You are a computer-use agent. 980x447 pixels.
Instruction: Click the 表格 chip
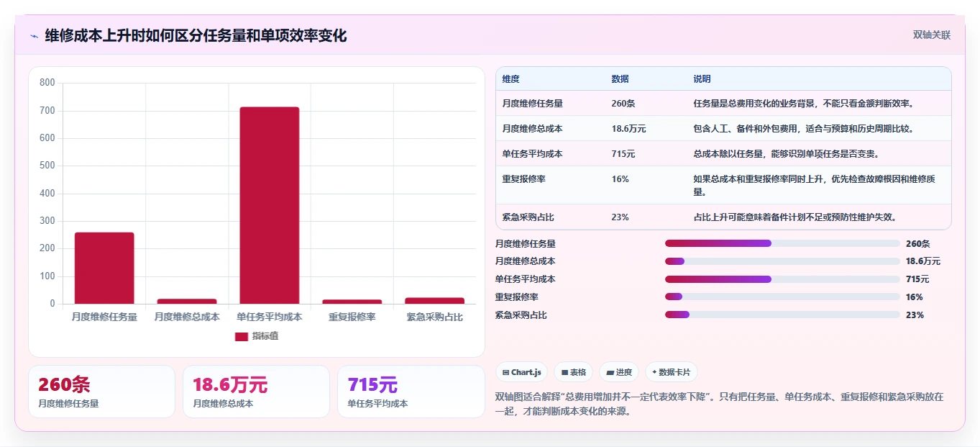pos(573,372)
